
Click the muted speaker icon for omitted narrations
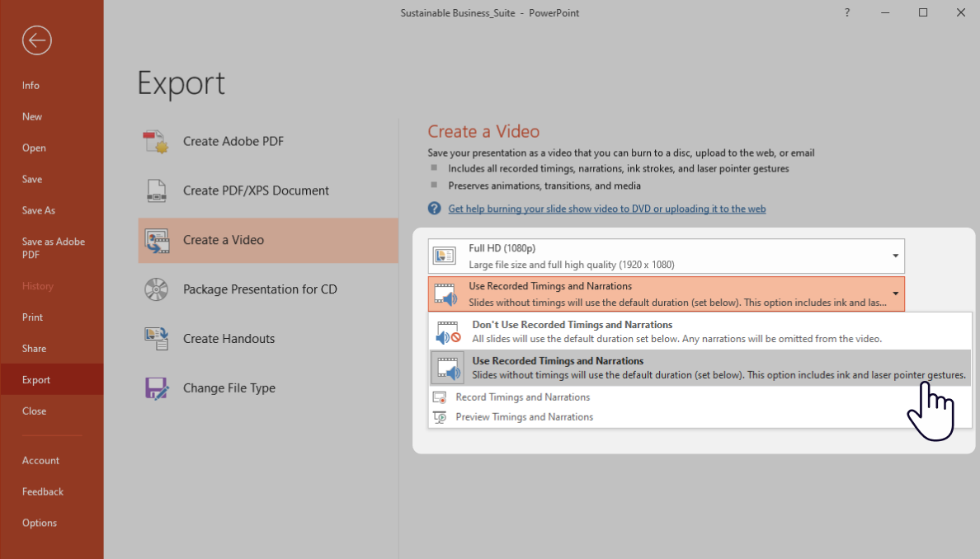447,331
